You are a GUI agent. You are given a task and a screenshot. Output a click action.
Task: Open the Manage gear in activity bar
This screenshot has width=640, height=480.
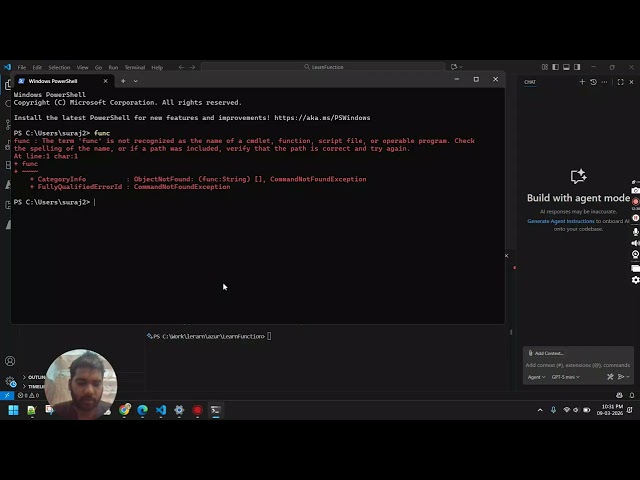[x=10, y=382]
